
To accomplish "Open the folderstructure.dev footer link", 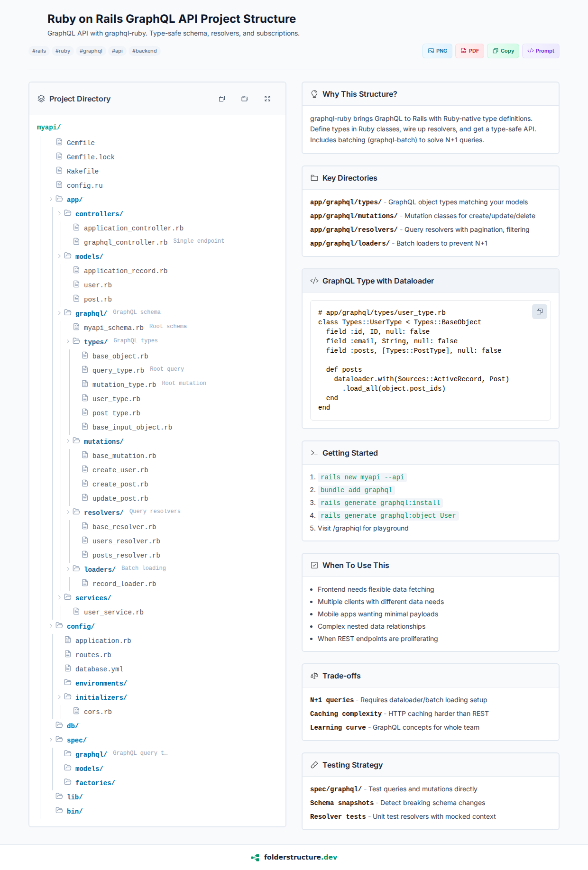I will pyautogui.click(x=300, y=857).
